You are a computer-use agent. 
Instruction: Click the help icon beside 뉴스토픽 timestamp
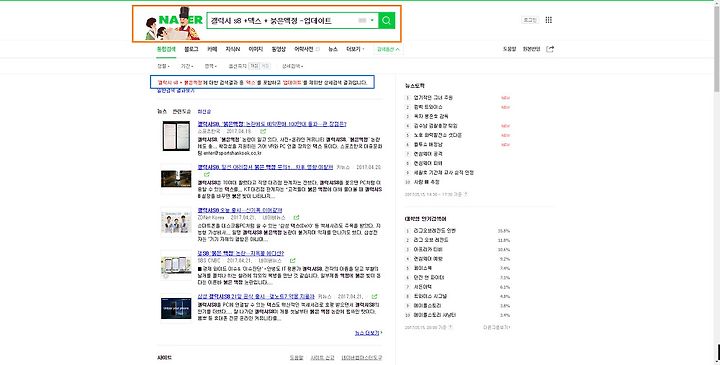[x=465, y=194]
